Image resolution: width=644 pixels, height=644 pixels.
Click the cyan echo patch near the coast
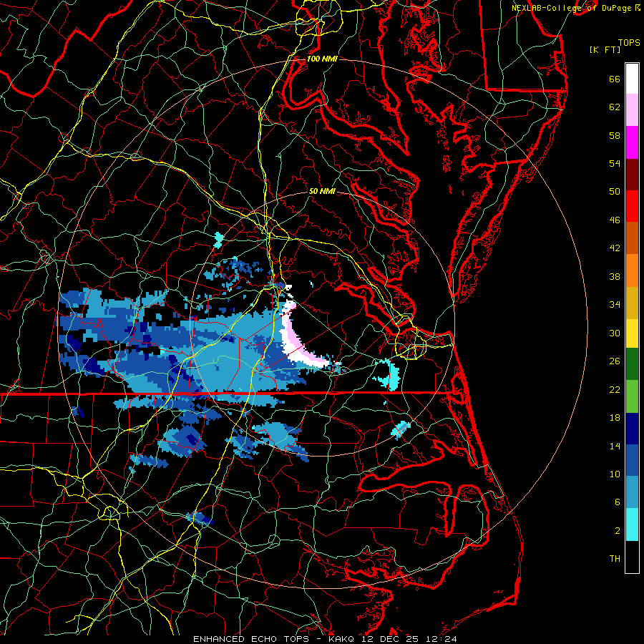click(389, 376)
